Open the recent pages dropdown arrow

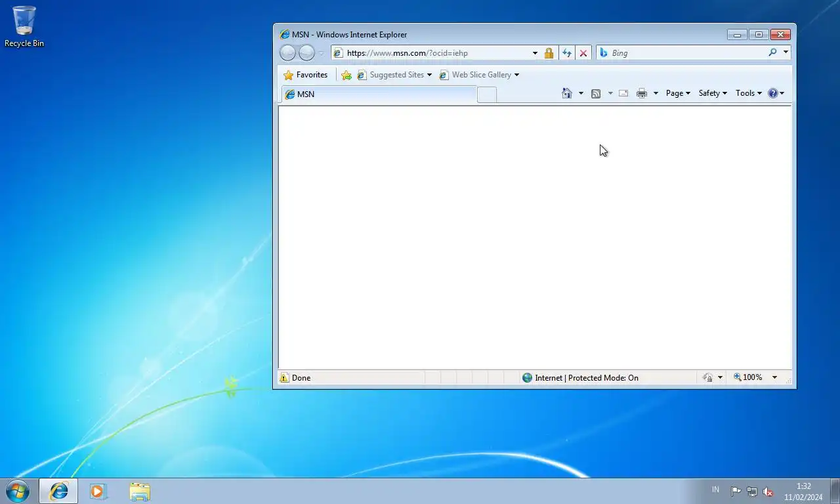[x=321, y=53]
